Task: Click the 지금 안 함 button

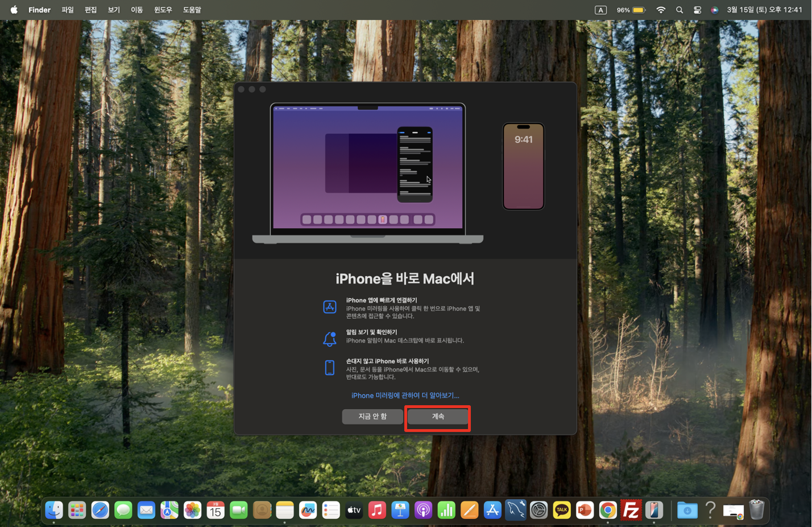Action: [372, 417]
